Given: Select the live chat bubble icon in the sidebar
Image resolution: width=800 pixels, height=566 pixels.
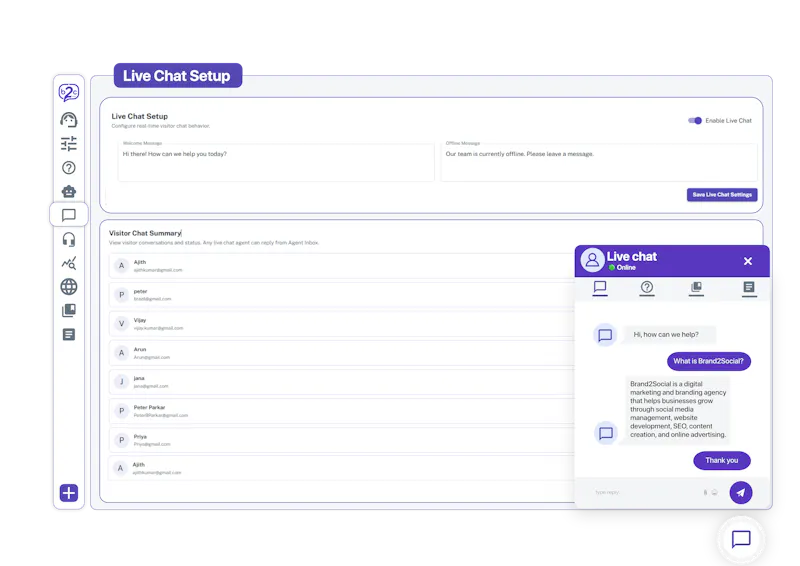Looking at the screenshot, I should point(68,215).
